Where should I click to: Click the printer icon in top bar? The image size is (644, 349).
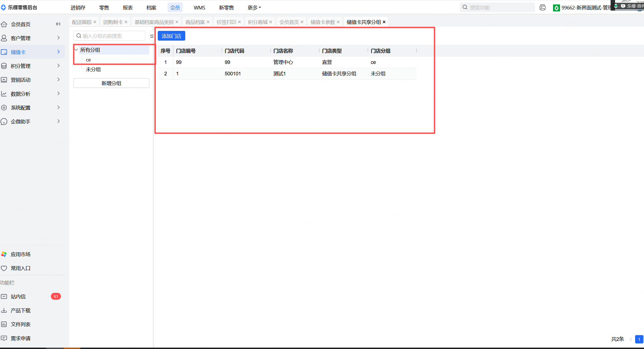(542, 8)
